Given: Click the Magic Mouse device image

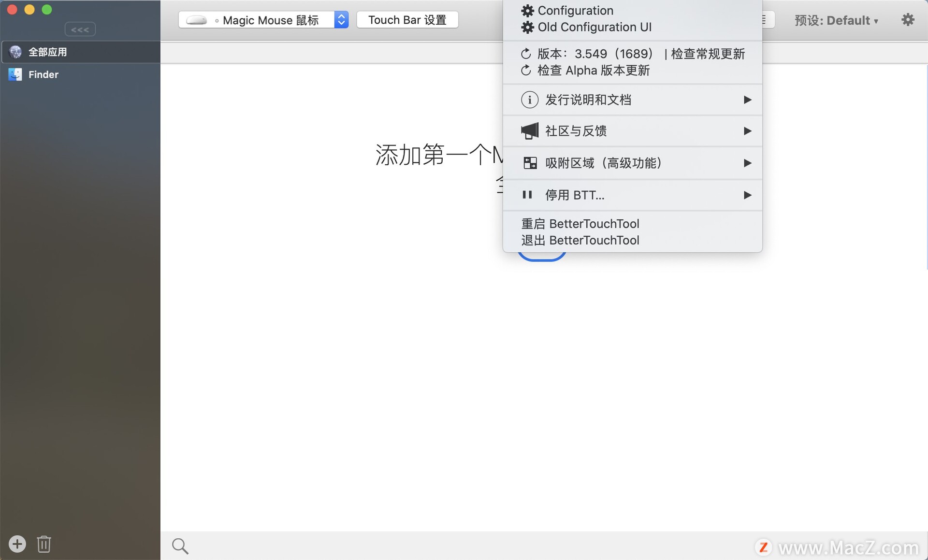Looking at the screenshot, I should point(197,20).
